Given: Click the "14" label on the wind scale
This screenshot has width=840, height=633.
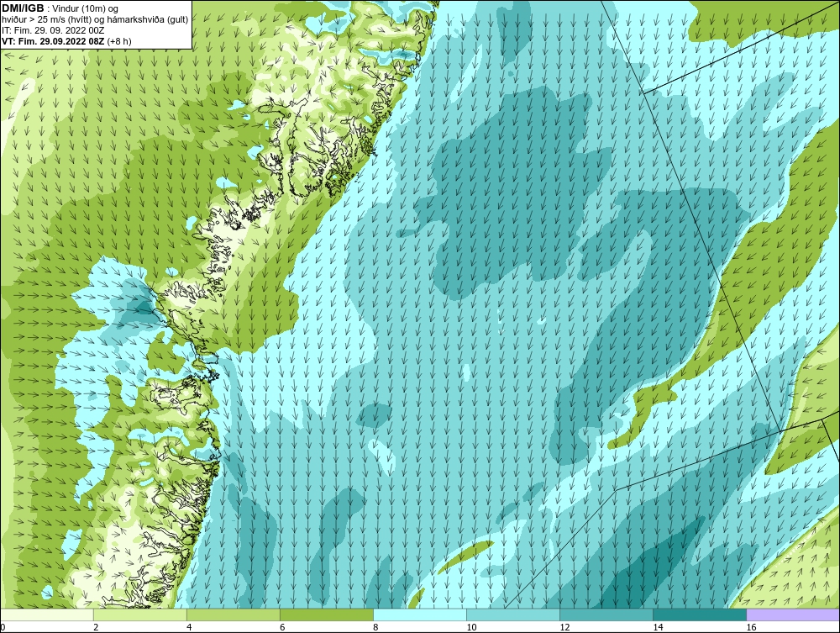Looking at the screenshot, I should pyautogui.click(x=658, y=628).
